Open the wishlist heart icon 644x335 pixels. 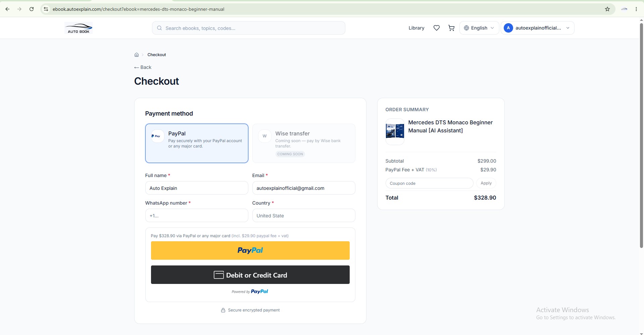click(x=437, y=28)
